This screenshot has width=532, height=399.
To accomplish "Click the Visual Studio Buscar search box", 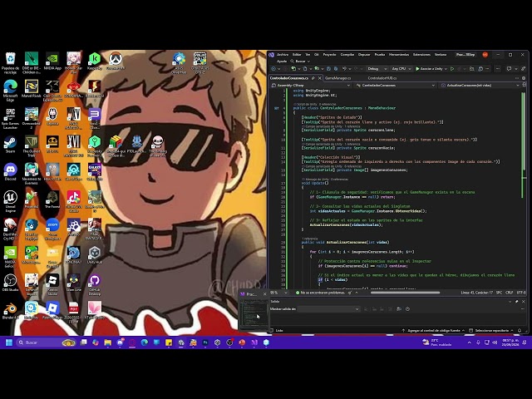I will pyautogui.click(x=300, y=62).
